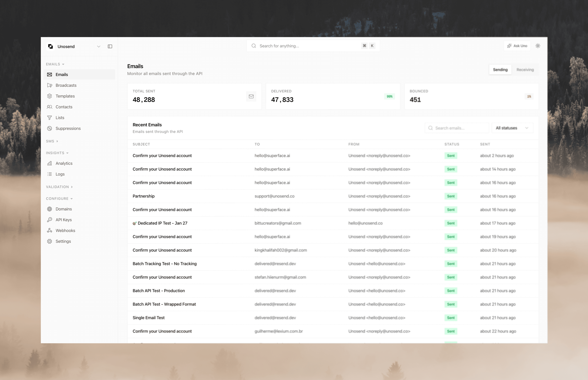Open the Analytics chart icon
The width and height of the screenshot is (588, 380).
[50, 163]
